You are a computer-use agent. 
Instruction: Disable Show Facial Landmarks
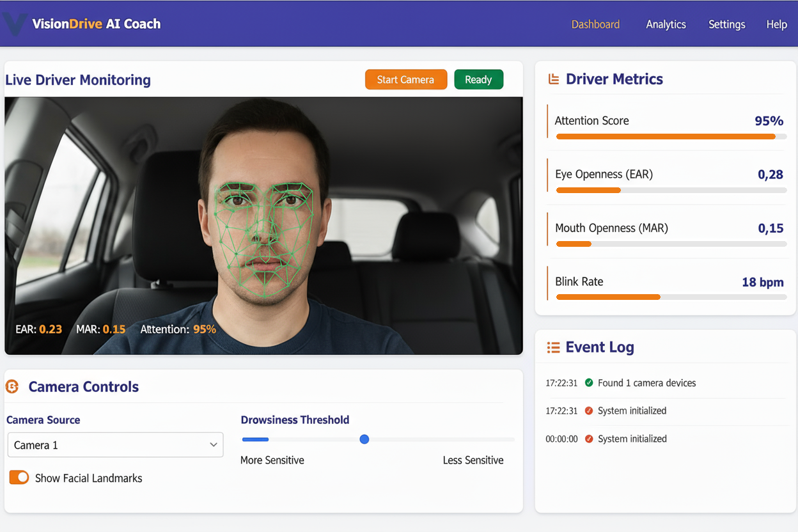[19, 478]
